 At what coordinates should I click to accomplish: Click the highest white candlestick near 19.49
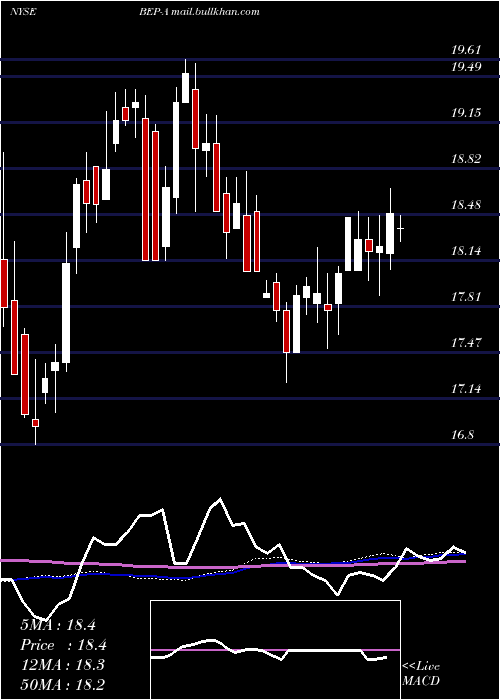[185, 88]
